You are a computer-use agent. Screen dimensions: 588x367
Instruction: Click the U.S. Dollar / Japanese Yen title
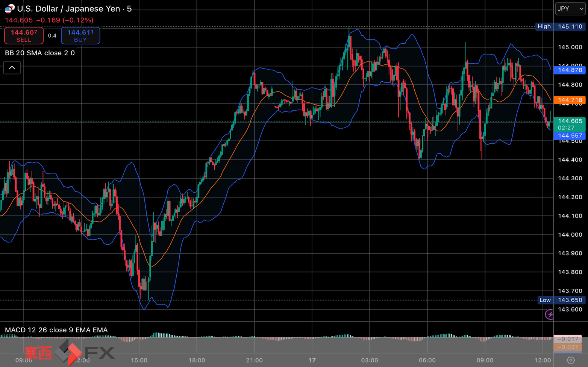(x=68, y=9)
